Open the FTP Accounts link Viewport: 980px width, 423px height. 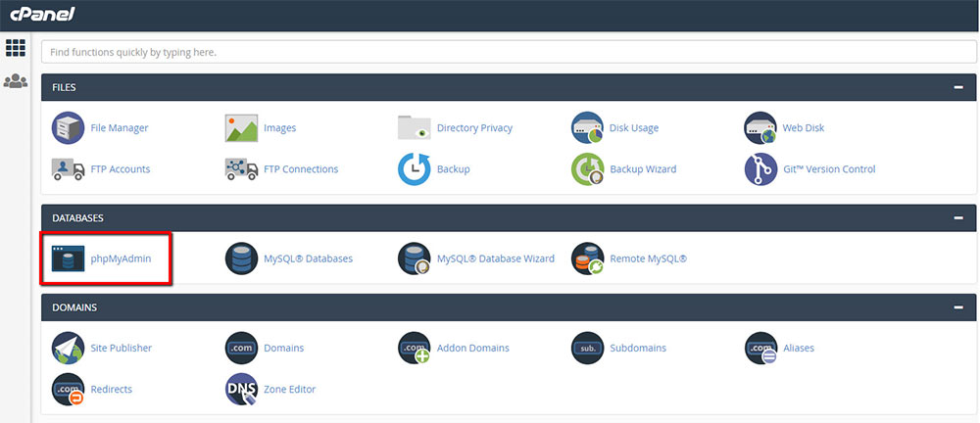[120, 169]
